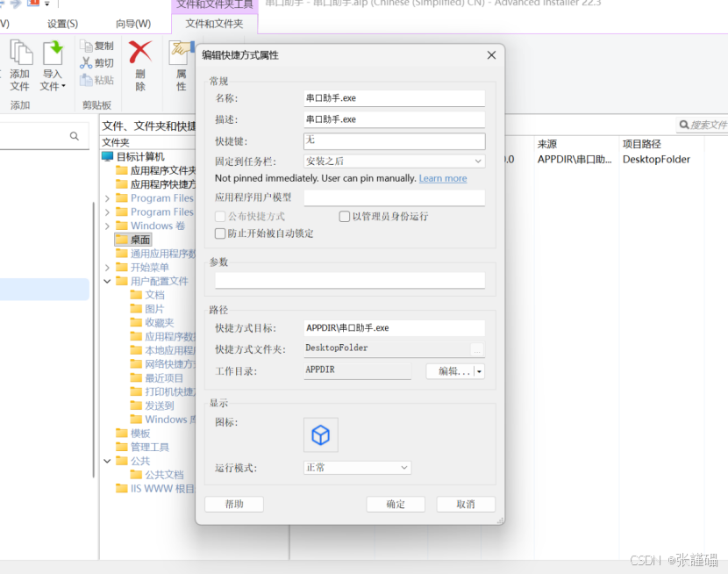Screen dimensions: 728x574
Task: Select the 网络快捷方式 tree item
Action: [x=163, y=364]
